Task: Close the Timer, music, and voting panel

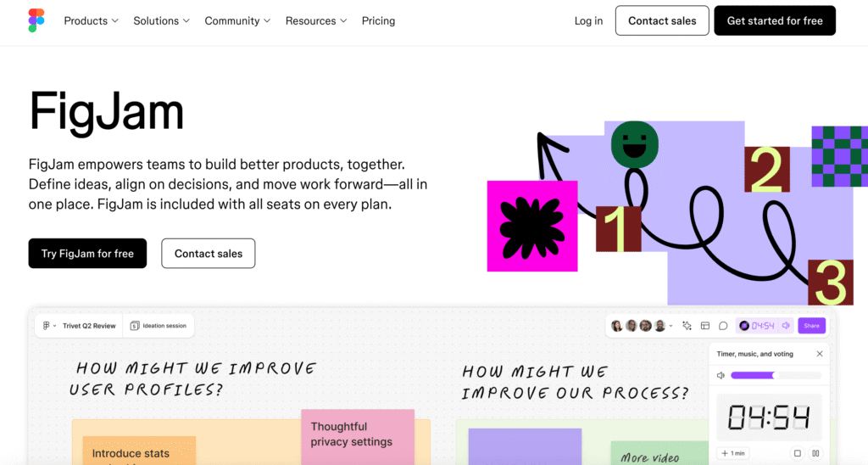Action: tap(820, 354)
